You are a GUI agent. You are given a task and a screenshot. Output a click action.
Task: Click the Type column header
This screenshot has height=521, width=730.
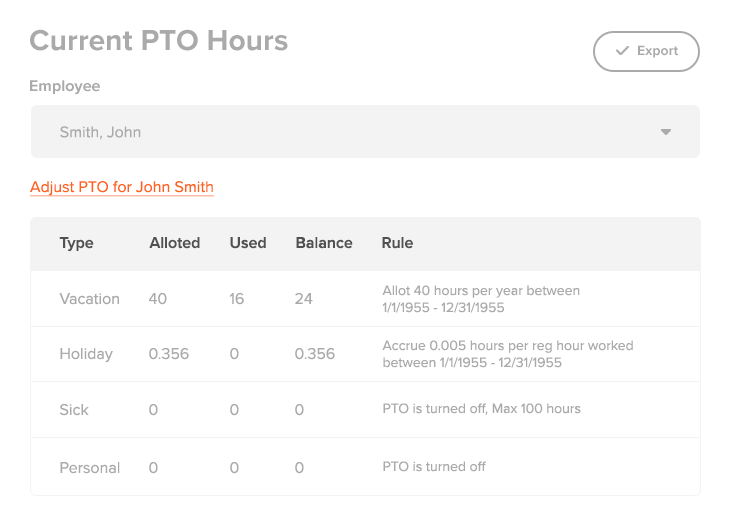pyautogui.click(x=76, y=243)
